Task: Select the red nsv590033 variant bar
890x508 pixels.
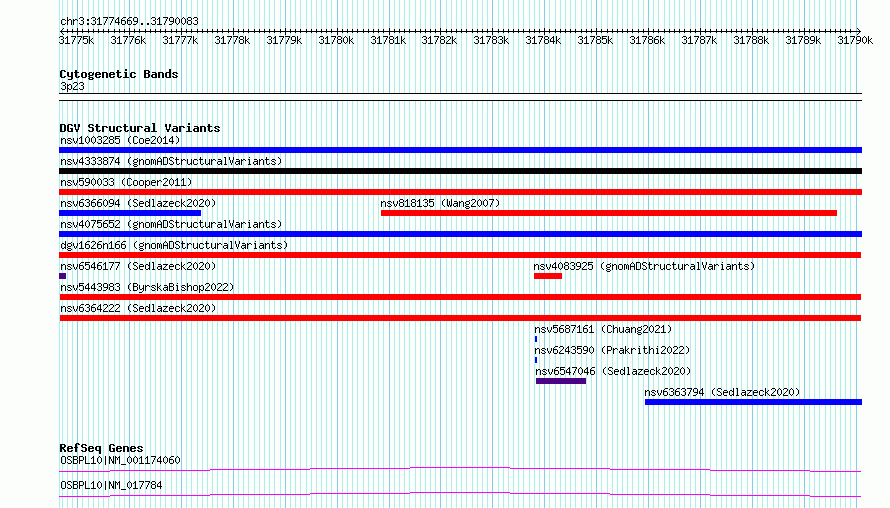Action: tap(460, 192)
